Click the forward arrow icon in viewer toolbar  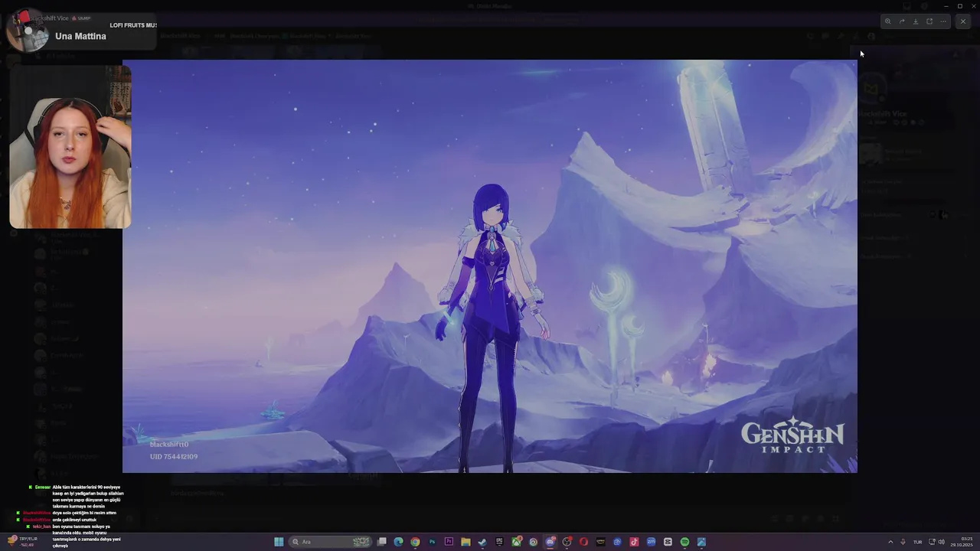(x=902, y=21)
